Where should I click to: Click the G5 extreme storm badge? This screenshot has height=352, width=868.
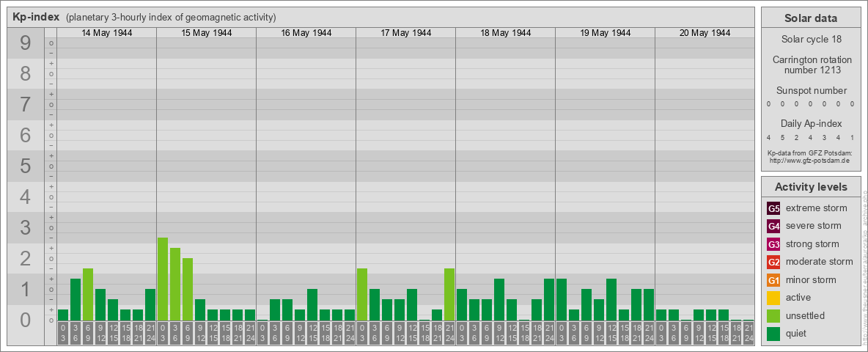coord(774,209)
